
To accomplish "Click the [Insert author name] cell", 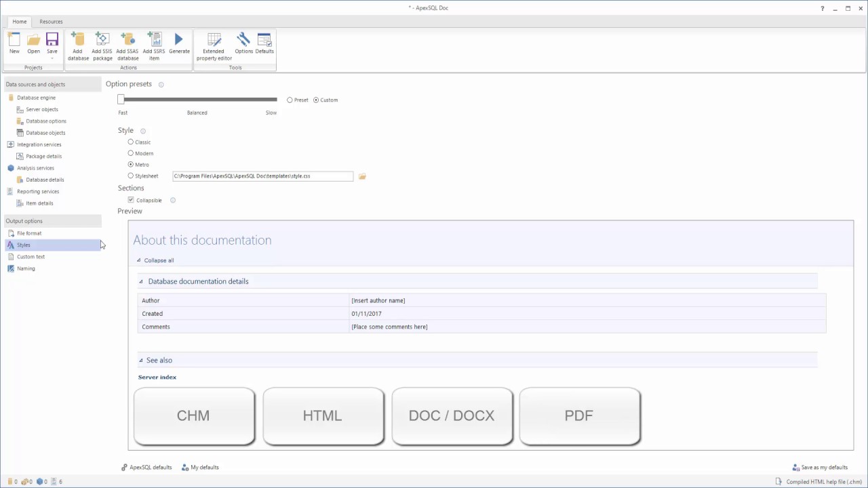I will pos(587,300).
